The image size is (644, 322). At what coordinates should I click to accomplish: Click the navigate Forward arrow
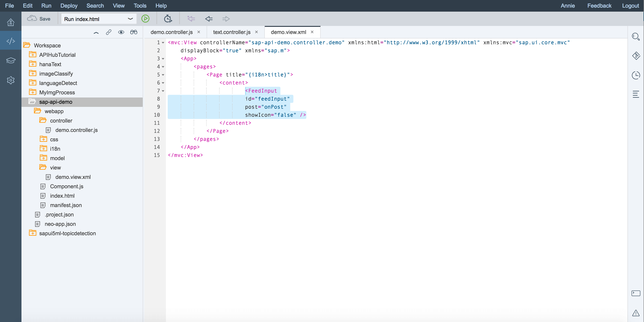pos(226,19)
